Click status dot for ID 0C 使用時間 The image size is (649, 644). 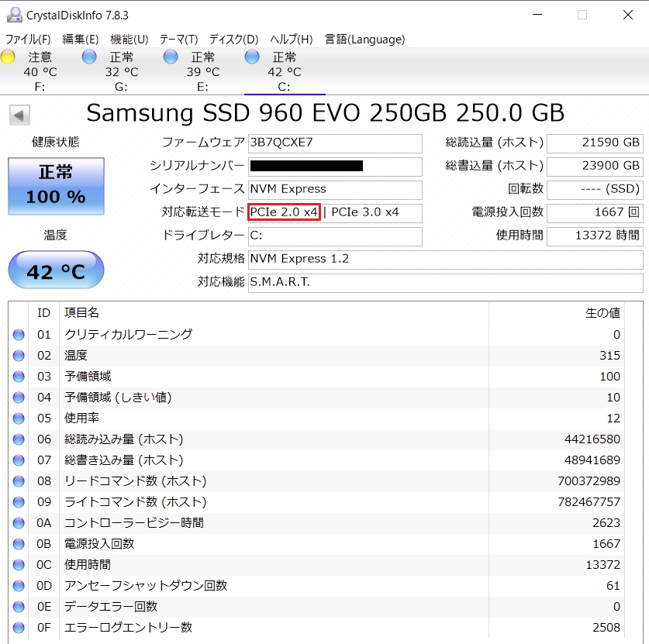coord(19,565)
